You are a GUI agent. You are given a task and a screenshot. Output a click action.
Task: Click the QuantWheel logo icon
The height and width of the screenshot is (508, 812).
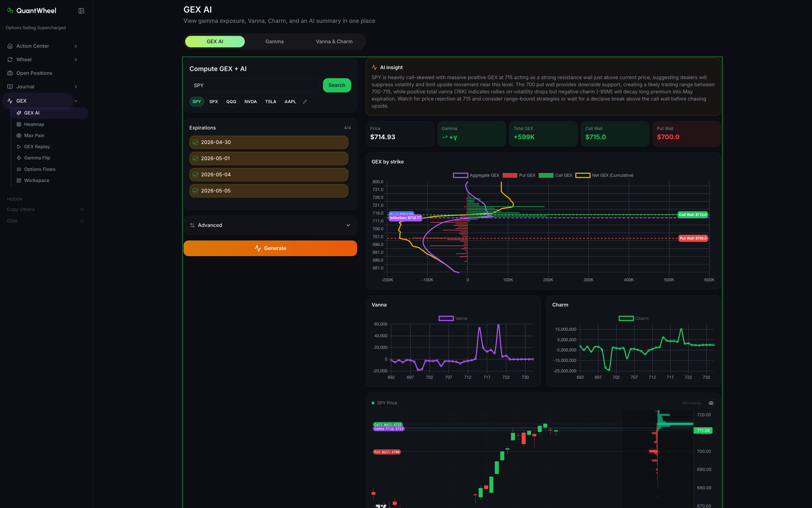coord(10,10)
